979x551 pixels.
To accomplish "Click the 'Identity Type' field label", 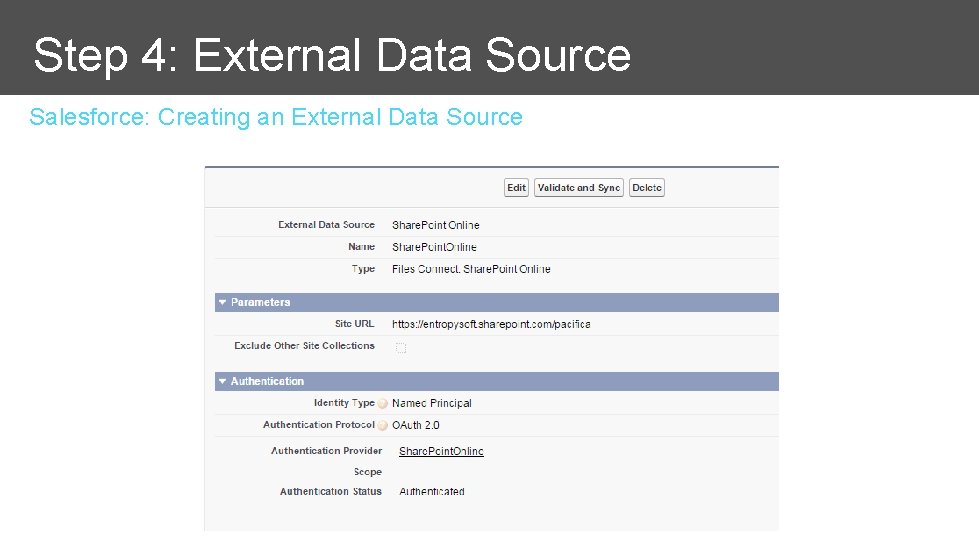I will (344, 403).
